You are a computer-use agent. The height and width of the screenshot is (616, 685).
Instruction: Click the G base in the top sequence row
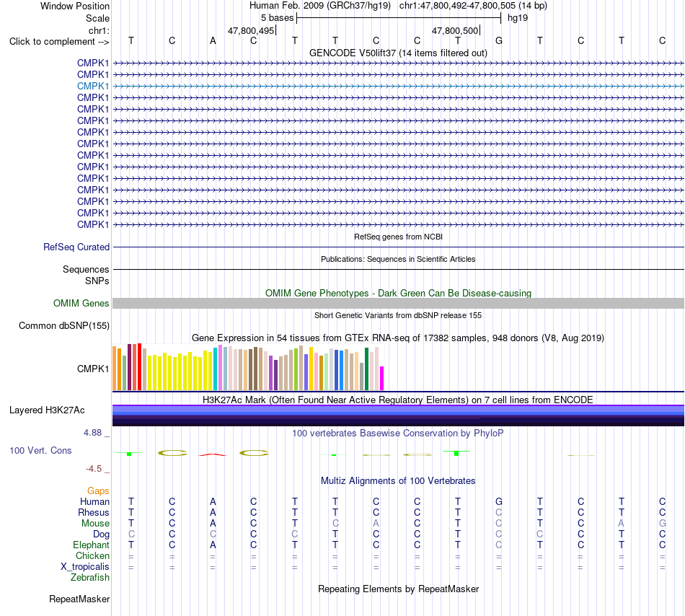click(x=499, y=40)
